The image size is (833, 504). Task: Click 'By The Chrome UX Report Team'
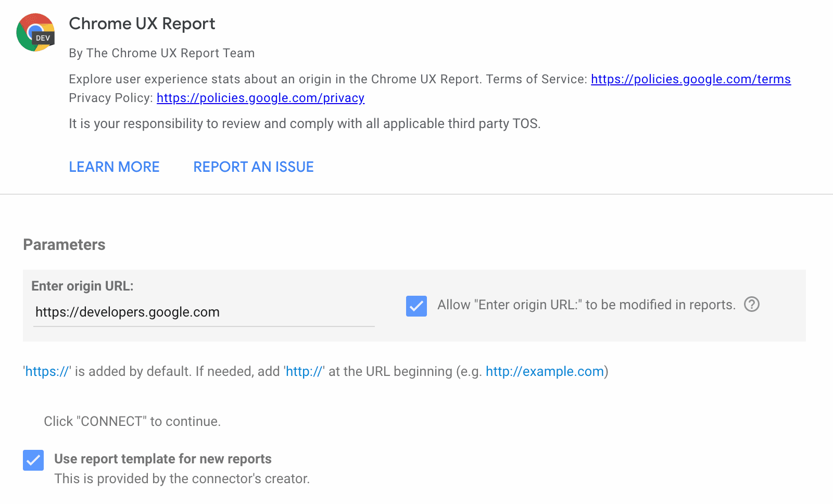tap(161, 53)
